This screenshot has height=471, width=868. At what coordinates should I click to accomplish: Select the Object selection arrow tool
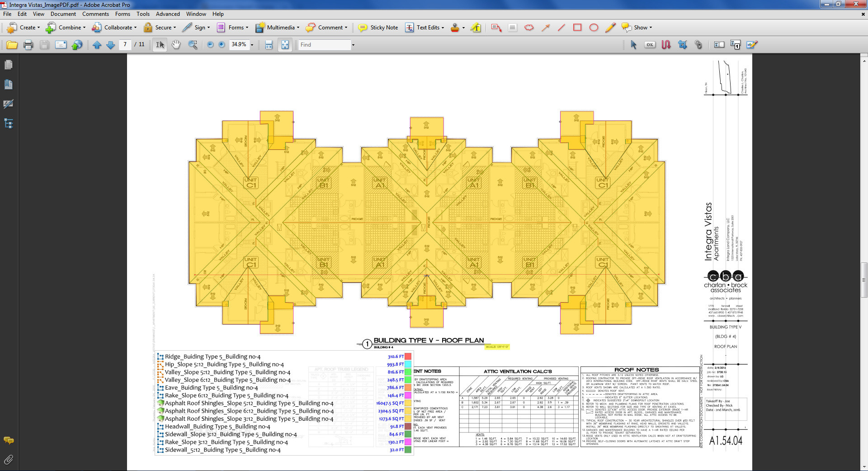click(x=633, y=45)
